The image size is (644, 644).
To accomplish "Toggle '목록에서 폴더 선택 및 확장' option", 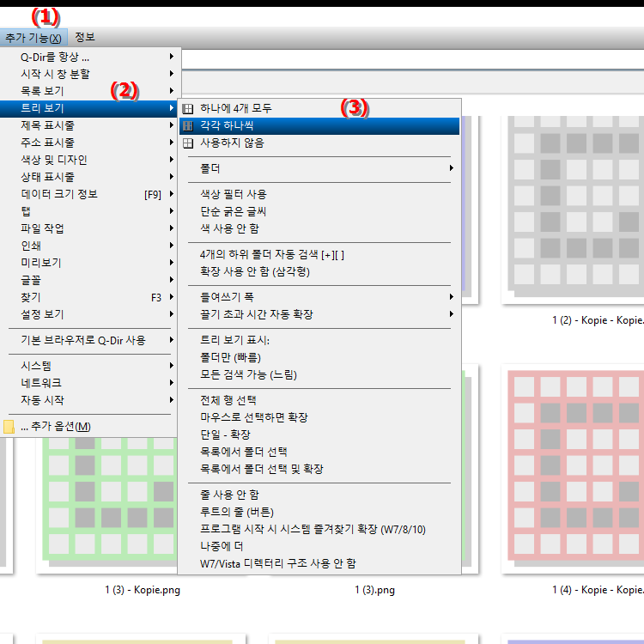I will 319,469.
